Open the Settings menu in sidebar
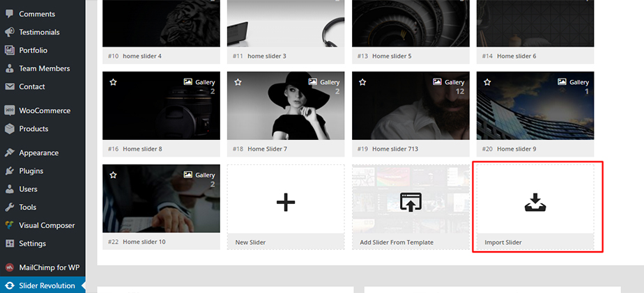The width and height of the screenshot is (644, 293). point(32,244)
